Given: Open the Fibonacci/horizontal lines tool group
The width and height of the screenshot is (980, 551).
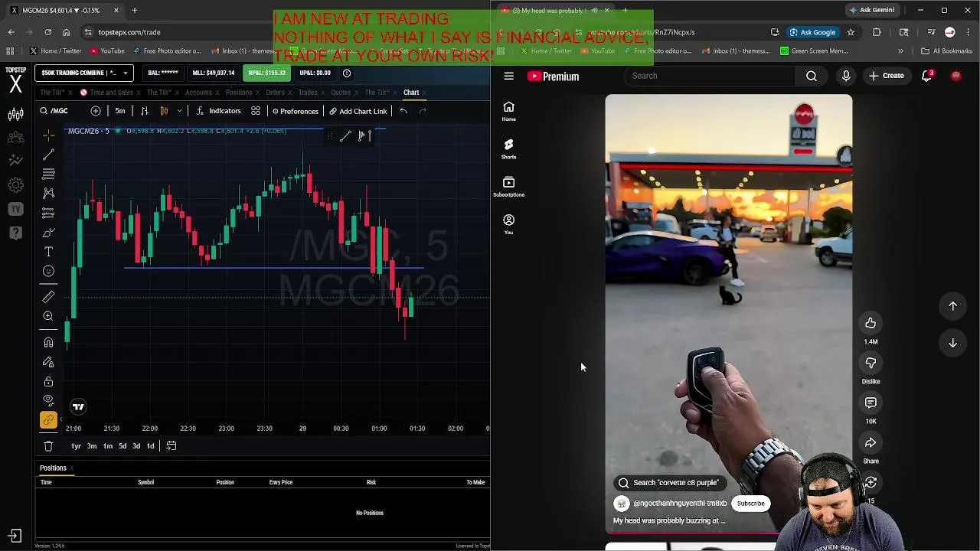Looking at the screenshot, I should (x=48, y=174).
